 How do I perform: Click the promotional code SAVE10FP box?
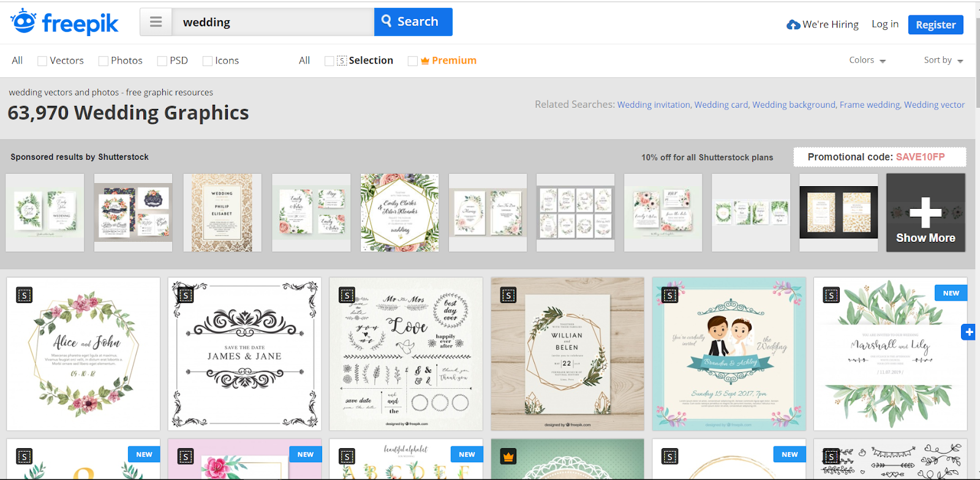(880, 157)
